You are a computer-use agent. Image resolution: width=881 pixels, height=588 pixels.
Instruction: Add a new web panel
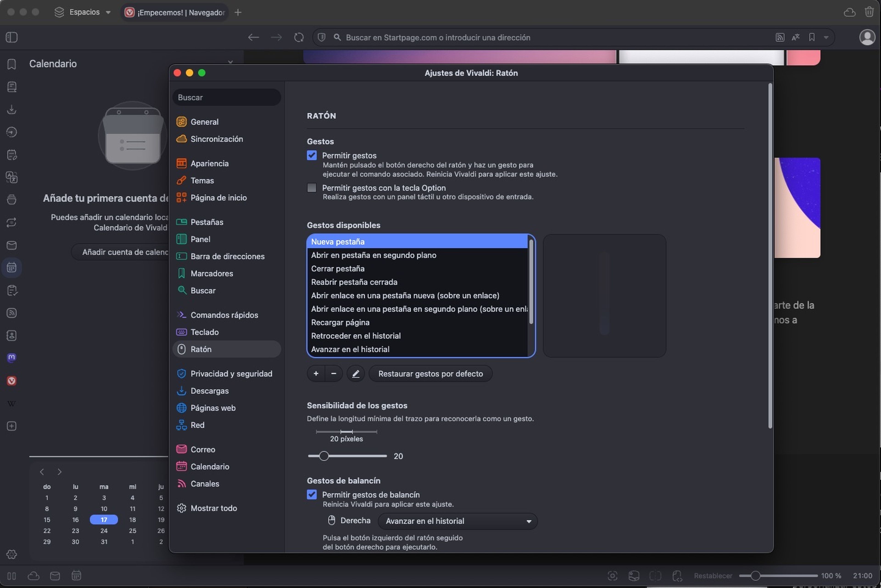[x=12, y=426]
